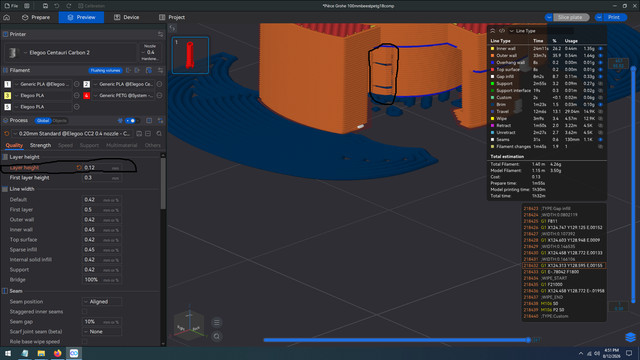Open the Nozzle 0.4 selector
The height and width of the screenshot is (360, 640).
click(x=150, y=52)
